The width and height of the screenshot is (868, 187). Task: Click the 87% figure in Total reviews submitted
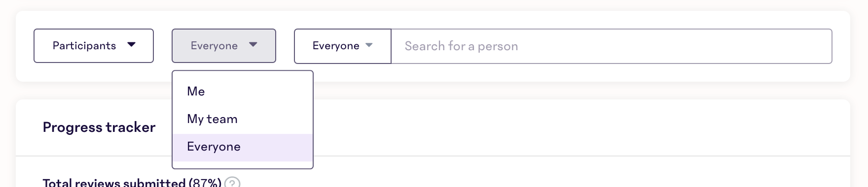(205, 183)
